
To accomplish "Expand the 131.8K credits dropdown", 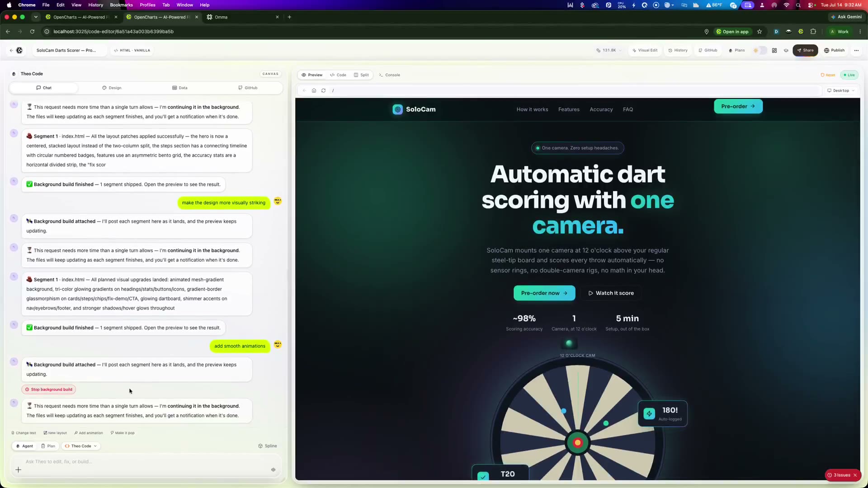I will point(609,51).
